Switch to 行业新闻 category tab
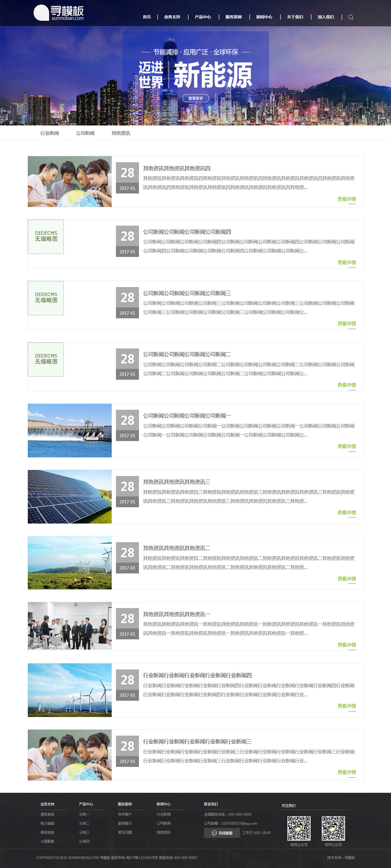This screenshot has height=868, width=391. 50,133
